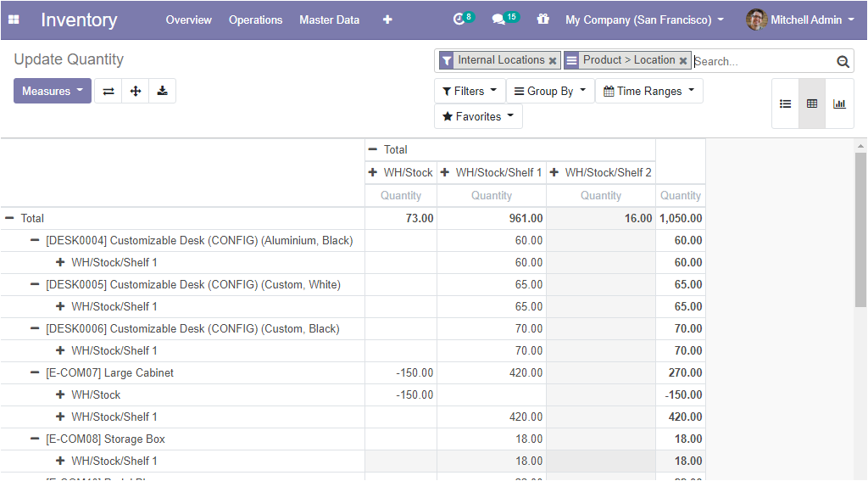Click the Expand all cross-arrows icon
Viewport: 868px width, 481px height.
click(136, 91)
